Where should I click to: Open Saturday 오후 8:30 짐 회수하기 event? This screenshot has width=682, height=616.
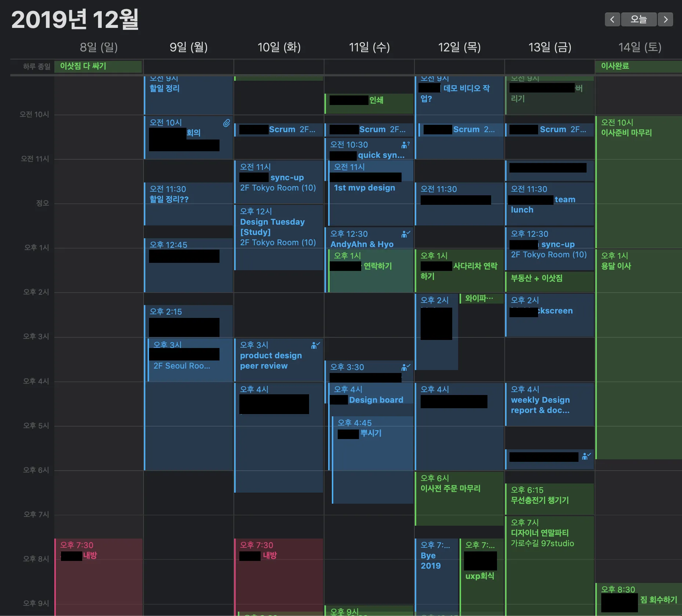click(x=638, y=599)
